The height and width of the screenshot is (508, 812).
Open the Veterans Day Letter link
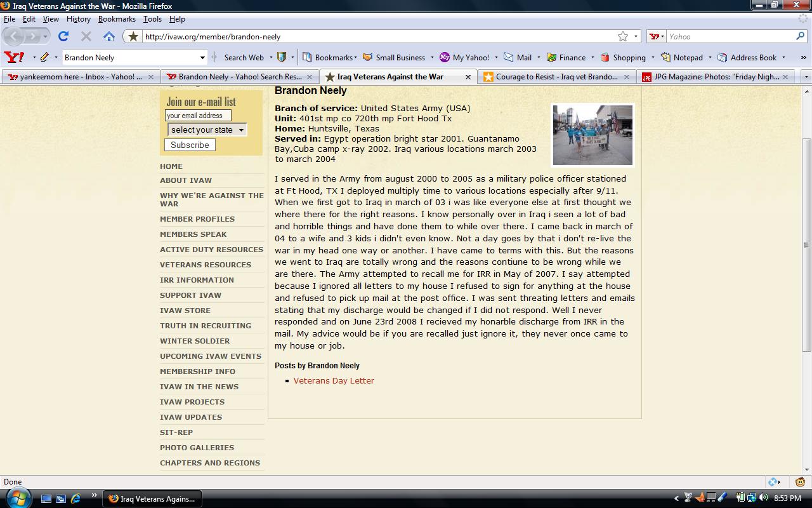click(334, 380)
